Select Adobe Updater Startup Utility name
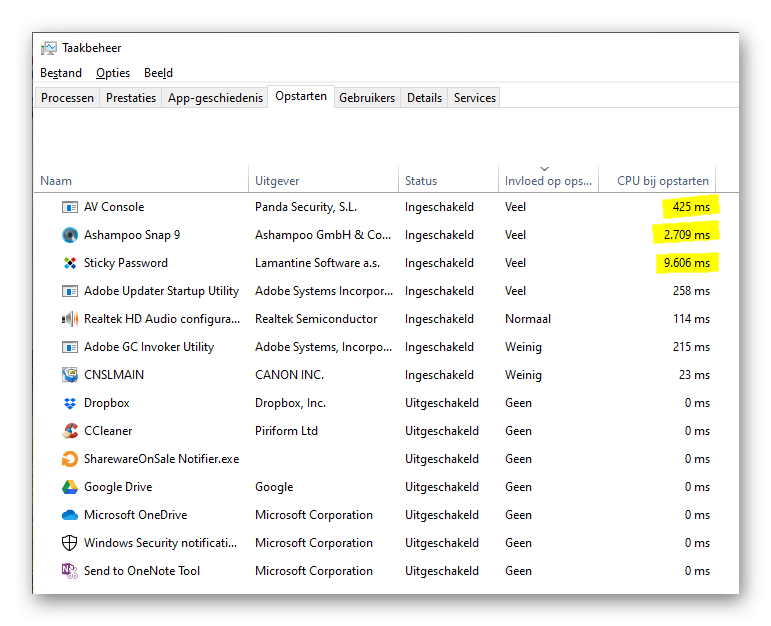 click(x=161, y=291)
